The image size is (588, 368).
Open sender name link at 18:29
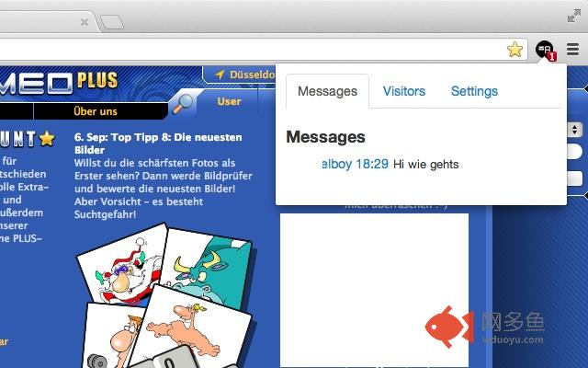(x=337, y=164)
